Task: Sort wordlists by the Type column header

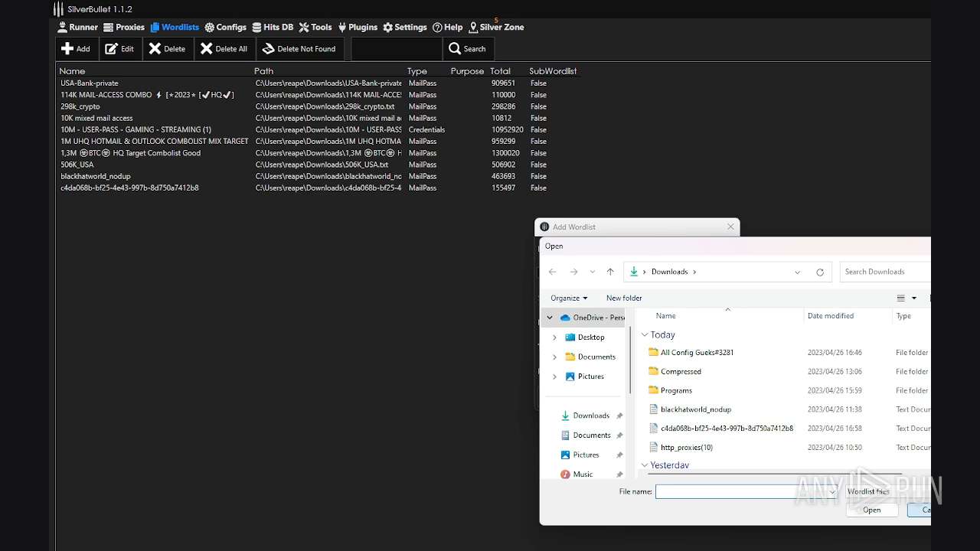Action: [x=417, y=71]
